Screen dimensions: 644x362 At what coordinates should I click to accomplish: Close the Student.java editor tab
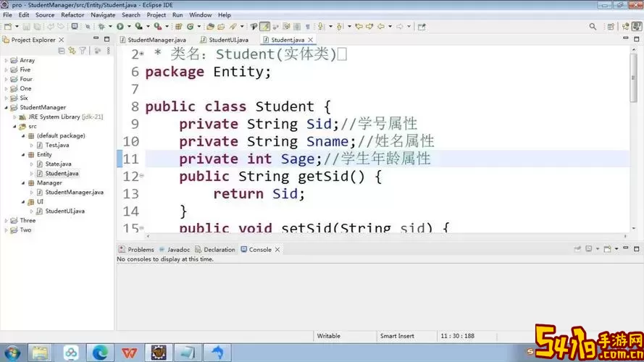[311, 40]
